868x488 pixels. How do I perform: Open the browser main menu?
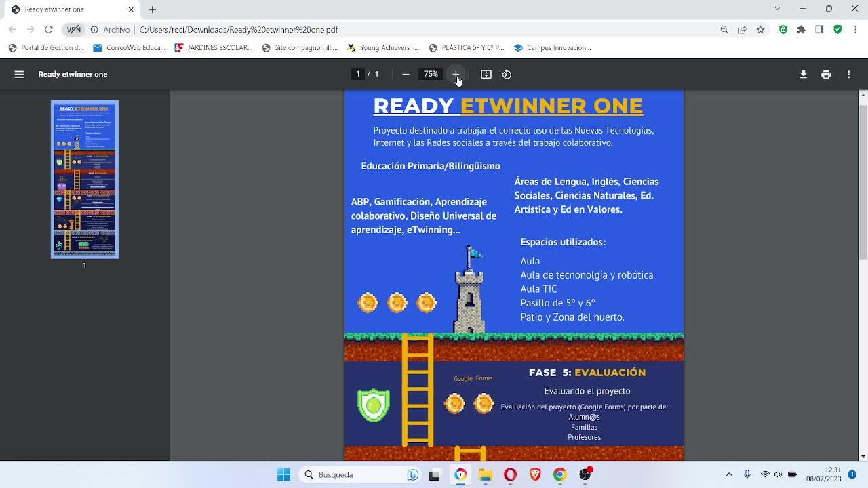point(856,30)
